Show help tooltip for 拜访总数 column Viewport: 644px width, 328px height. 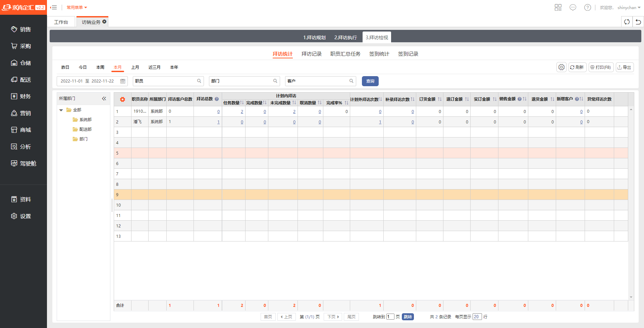click(217, 99)
